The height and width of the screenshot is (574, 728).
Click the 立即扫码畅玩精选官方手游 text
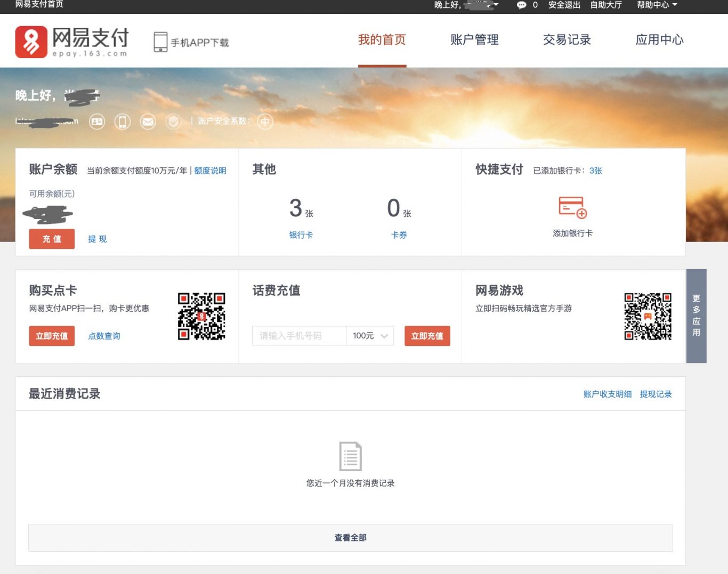524,309
